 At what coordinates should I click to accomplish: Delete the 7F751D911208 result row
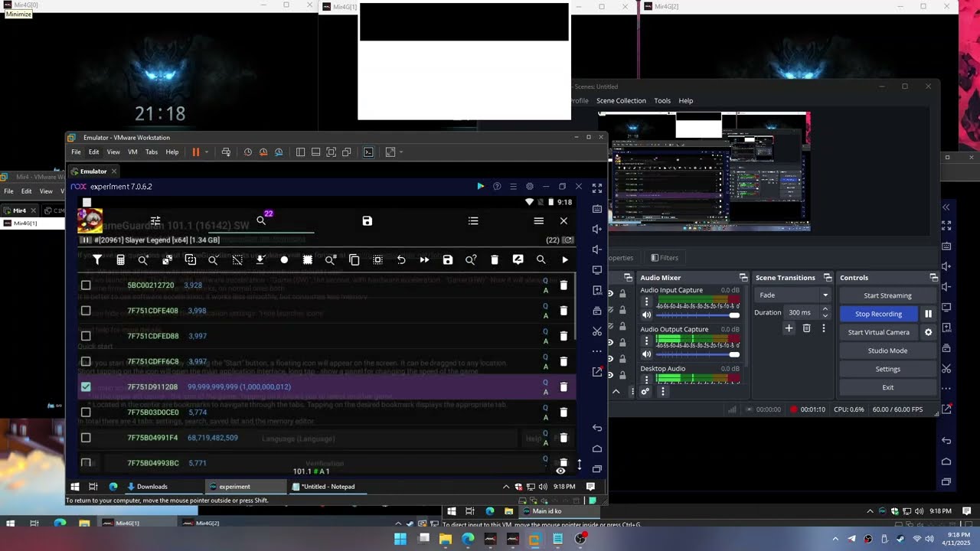click(563, 386)
